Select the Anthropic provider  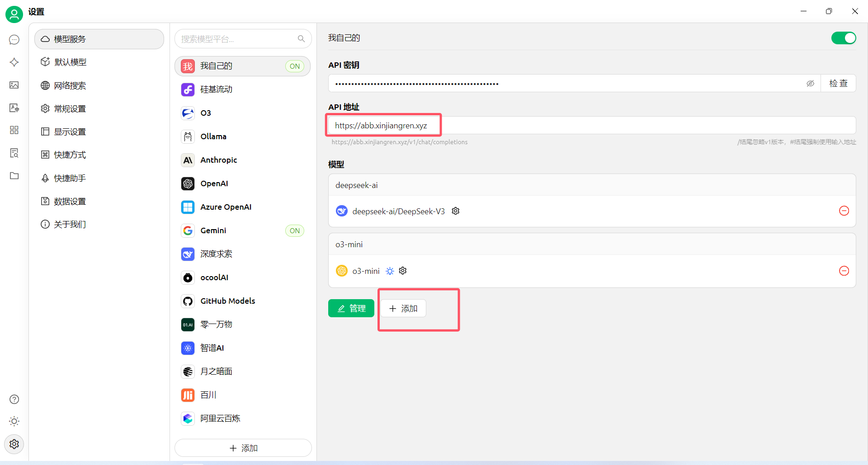click(243, 160)
